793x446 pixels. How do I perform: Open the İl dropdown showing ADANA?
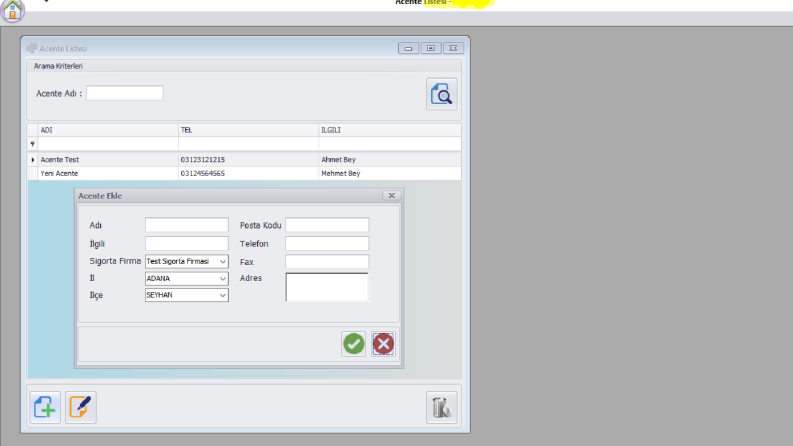pyautogui.click(x=223, y=279)
